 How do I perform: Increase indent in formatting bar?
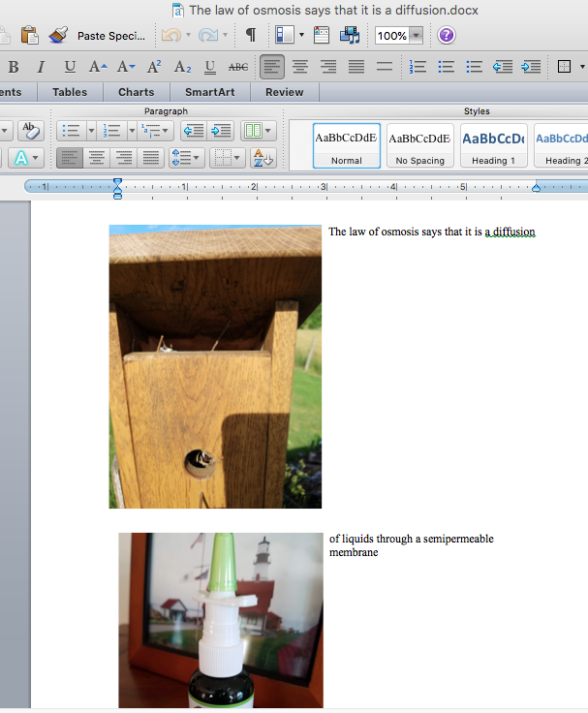click(x=531, y=67)
